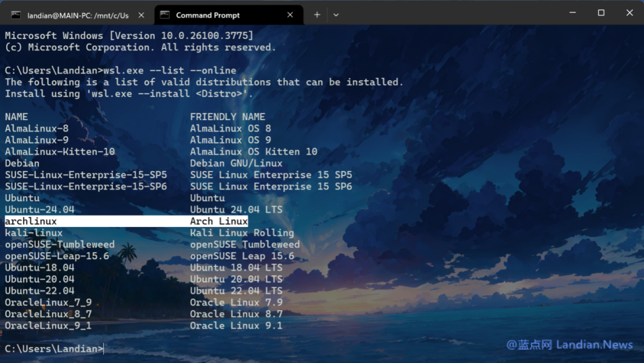Click the 'Arch Linux' friendly name
The image size is (644, 363).
(x=219, y=221)
